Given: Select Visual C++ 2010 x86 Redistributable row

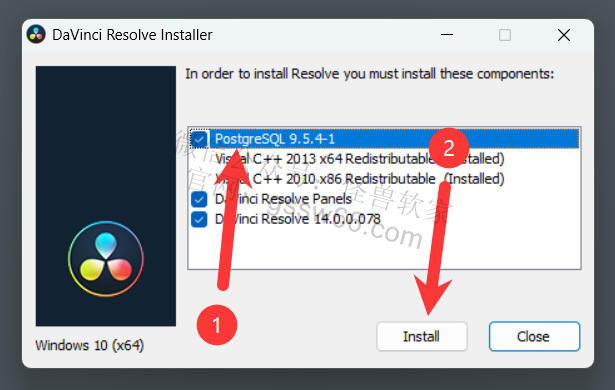Looking at the screenshot, I should click(359, 179).
